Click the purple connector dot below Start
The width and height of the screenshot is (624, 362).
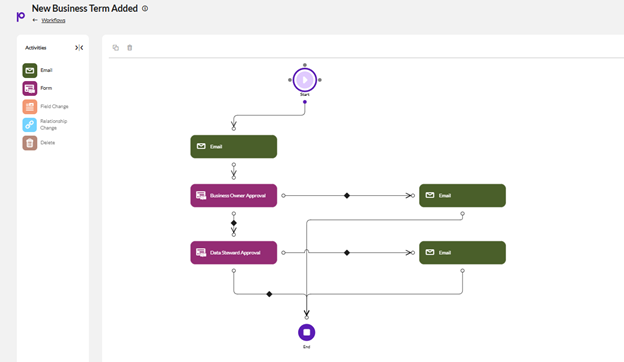pyautogui.click(x=305, y=102)
